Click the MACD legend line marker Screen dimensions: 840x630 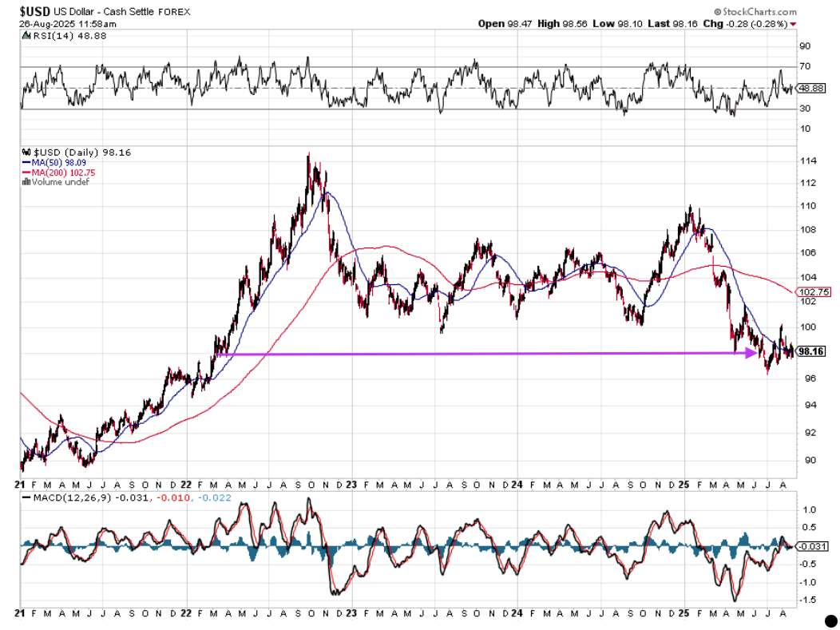(26, 497)
